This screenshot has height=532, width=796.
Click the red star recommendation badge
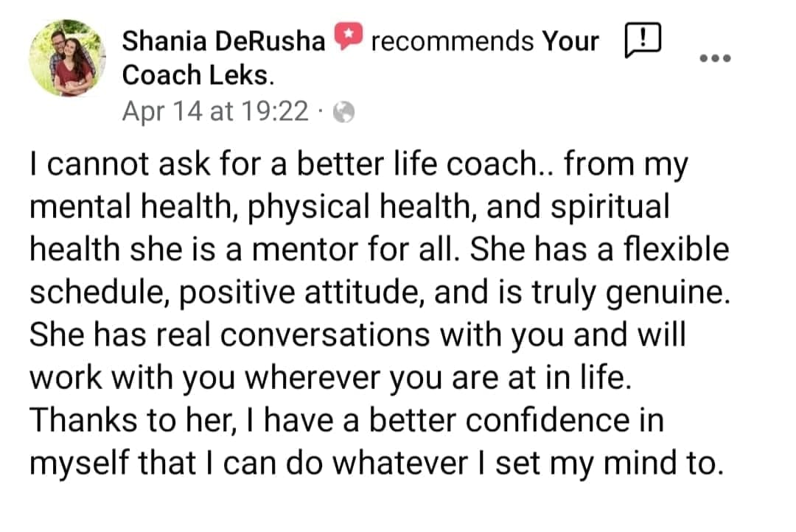pos(348,36)
